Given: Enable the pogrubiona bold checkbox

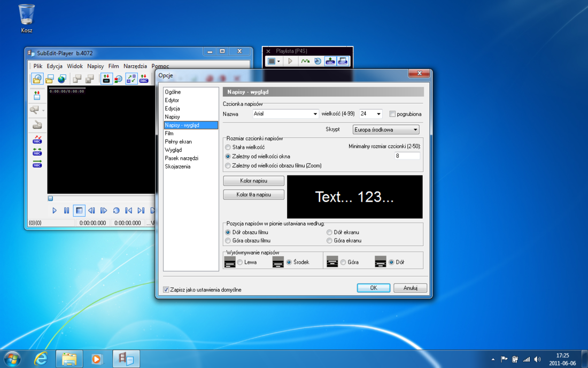Looking at the screenshot, I should click(393, 114).
